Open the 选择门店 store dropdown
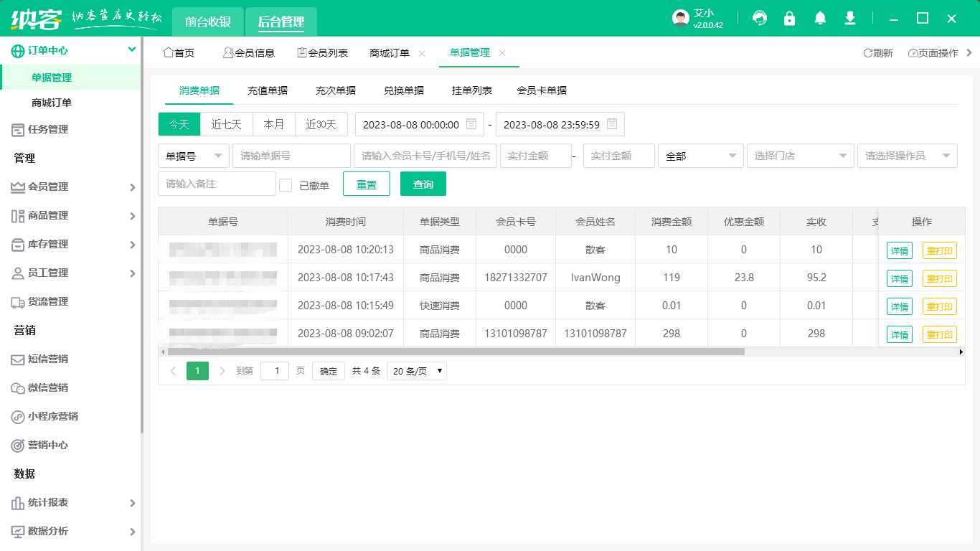This screenshot has width=980, height=551. click(800, 156)
